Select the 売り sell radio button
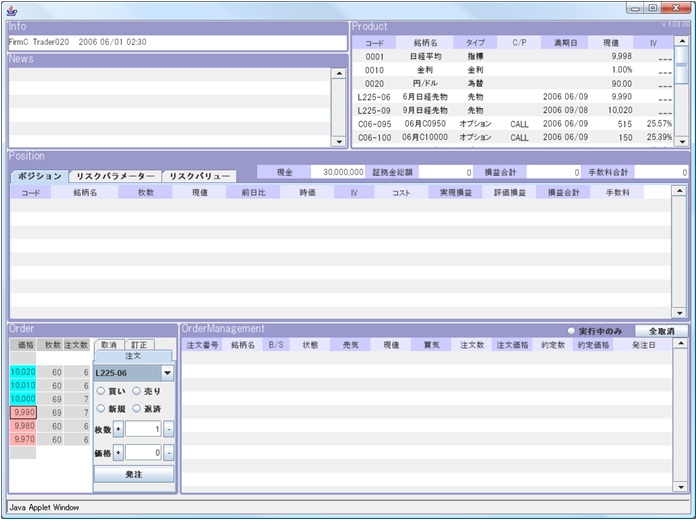The width and height of the screenshot is (696, 520). (137, 391)
